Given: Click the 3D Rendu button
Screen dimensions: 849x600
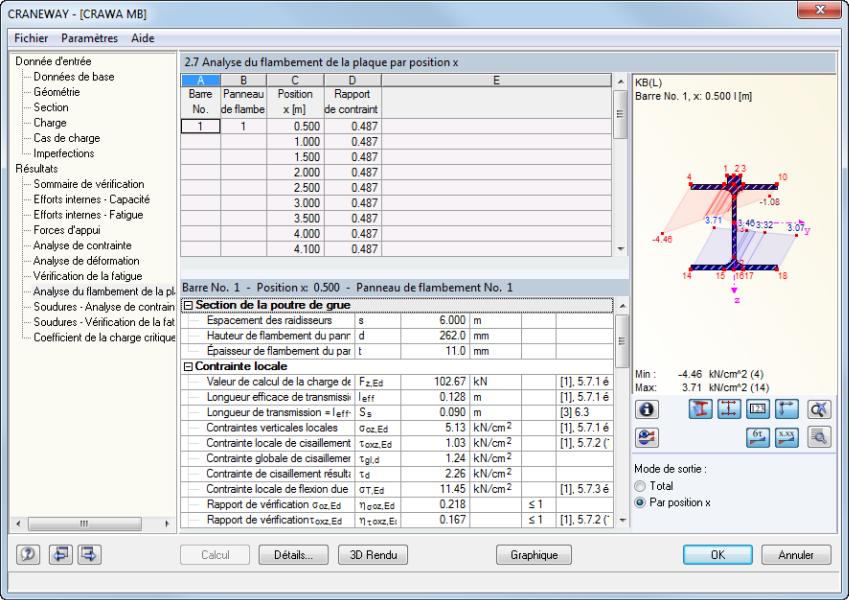Looking at the screenshot, I should (373, 555).
